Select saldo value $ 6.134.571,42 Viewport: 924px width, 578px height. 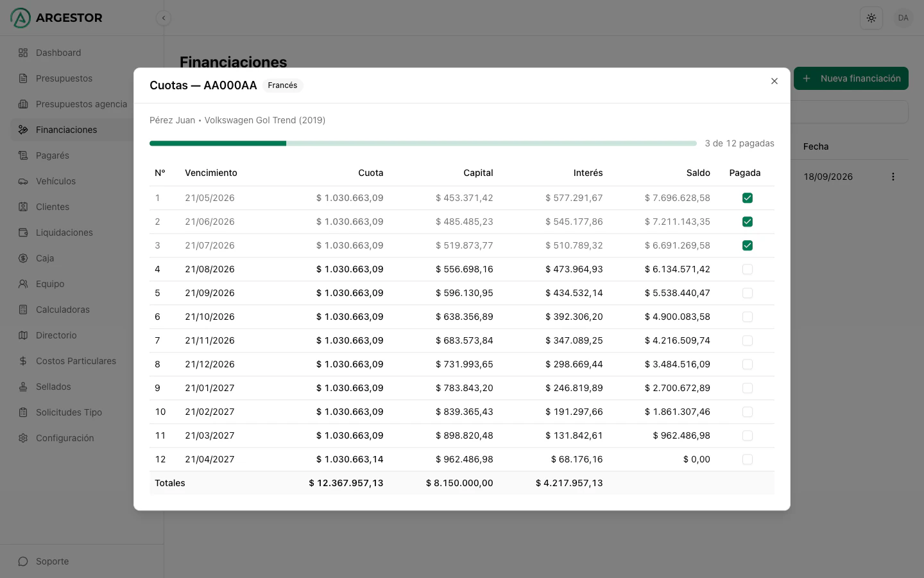click(x=678, y=269)
